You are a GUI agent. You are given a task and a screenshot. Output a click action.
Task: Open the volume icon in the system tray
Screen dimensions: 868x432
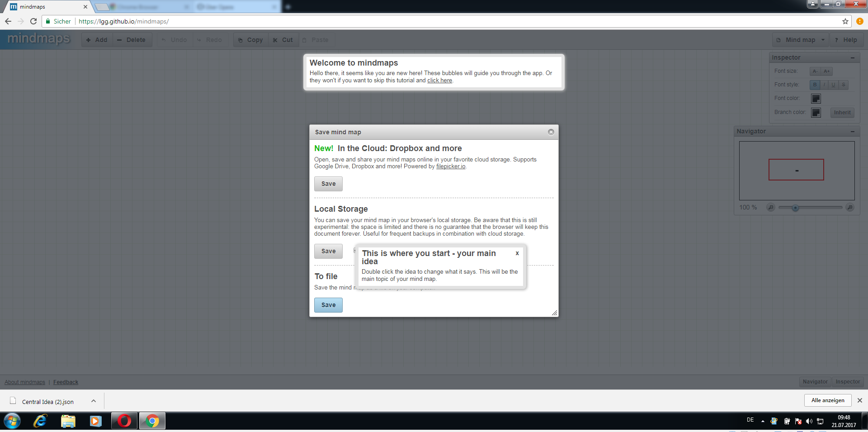(x=809, y=421)
